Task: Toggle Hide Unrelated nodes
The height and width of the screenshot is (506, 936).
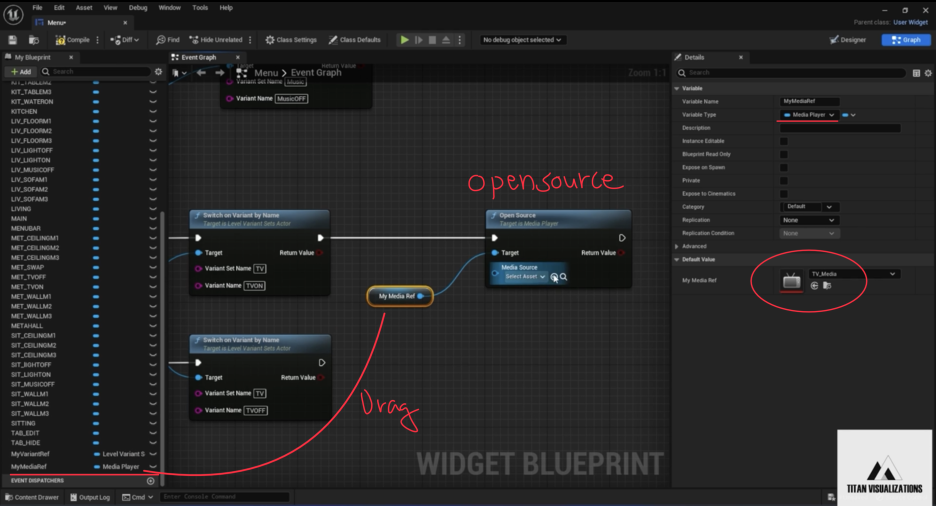Action: tap(216, 40)
